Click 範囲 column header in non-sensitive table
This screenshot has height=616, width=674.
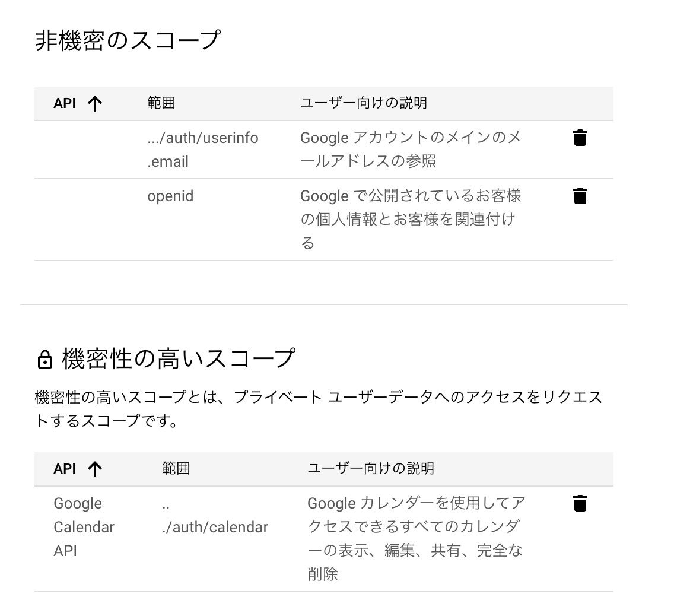(x=161, y=103)
